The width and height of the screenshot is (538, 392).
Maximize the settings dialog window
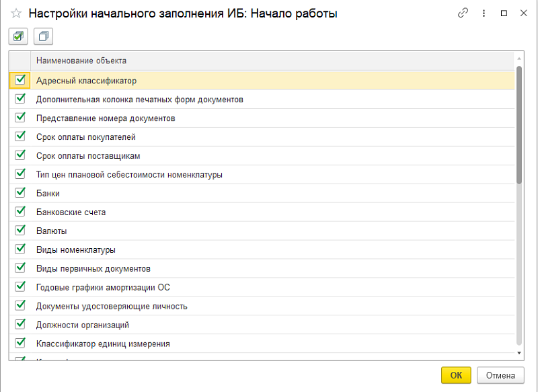(504, 13)
